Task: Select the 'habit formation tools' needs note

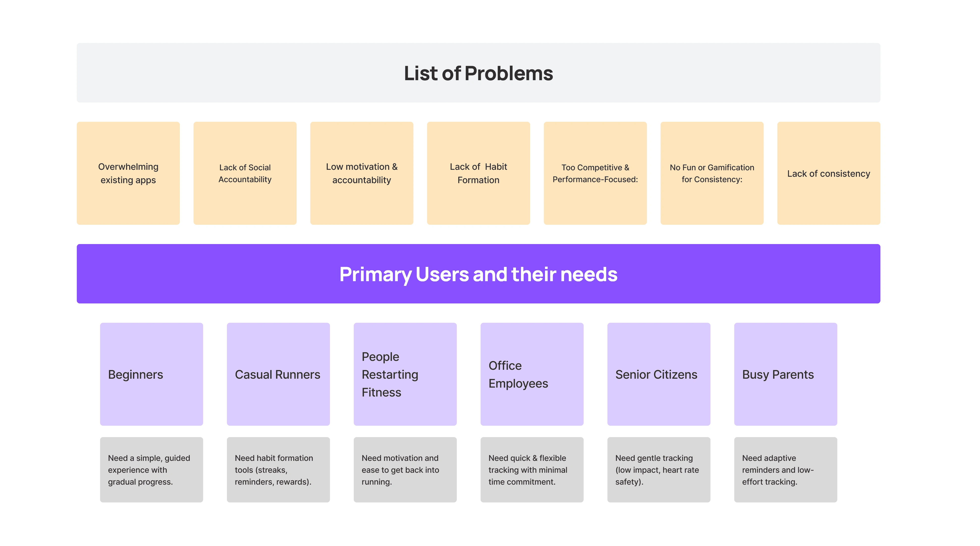Action: coord(278,470)
